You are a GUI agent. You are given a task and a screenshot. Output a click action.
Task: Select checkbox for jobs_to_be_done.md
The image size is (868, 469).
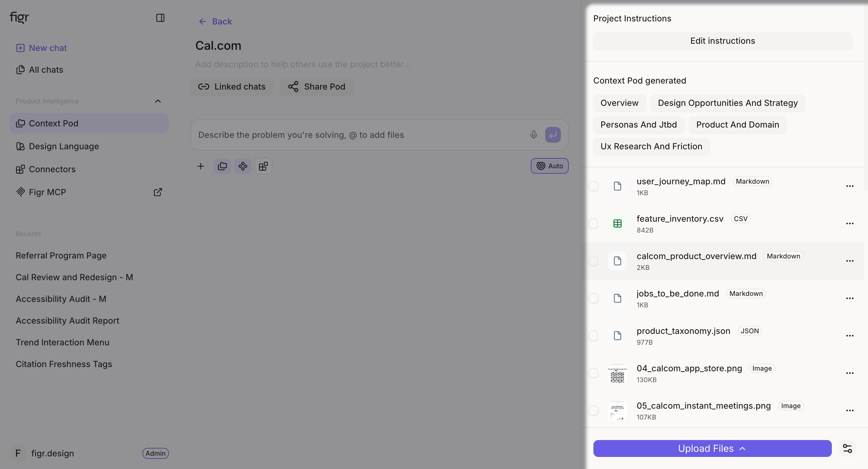pyautogui.click(x=593, y=298)
